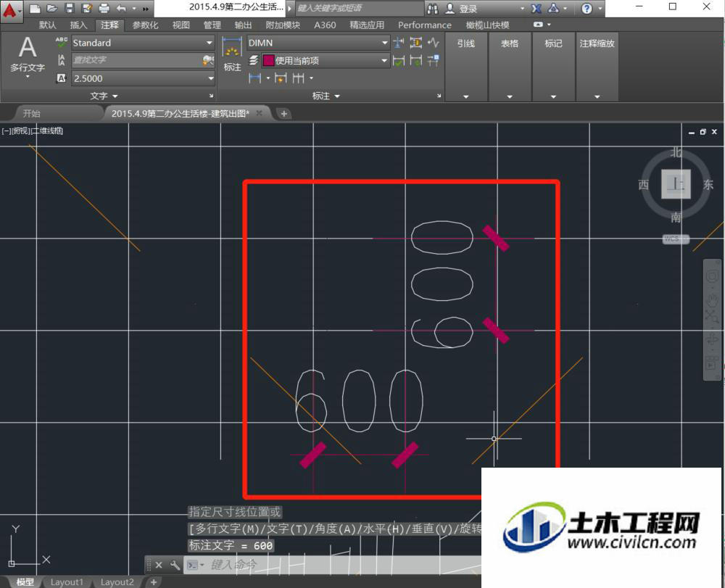This screenshot has width=725, height=588.
Task: Open the DIMN dimension style dropdown
Action: [x=318, y=43]
